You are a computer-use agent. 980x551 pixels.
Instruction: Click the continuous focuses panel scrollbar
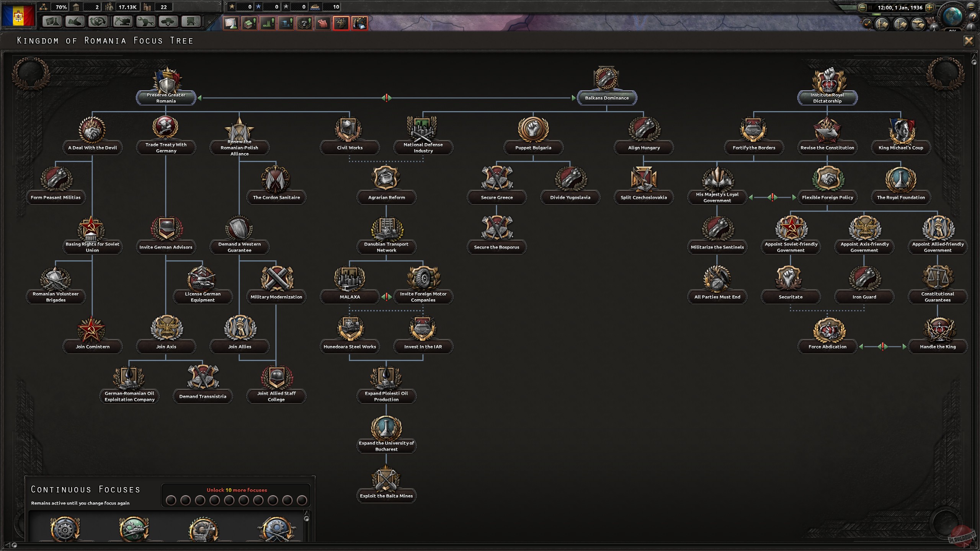(306, 519)
